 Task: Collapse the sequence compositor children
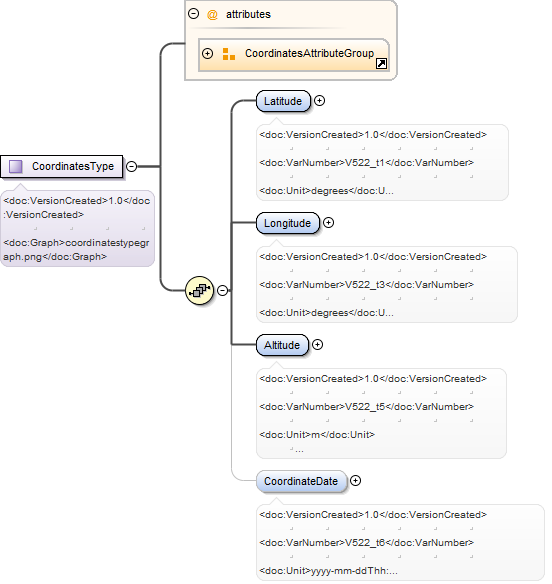(222, 291)
